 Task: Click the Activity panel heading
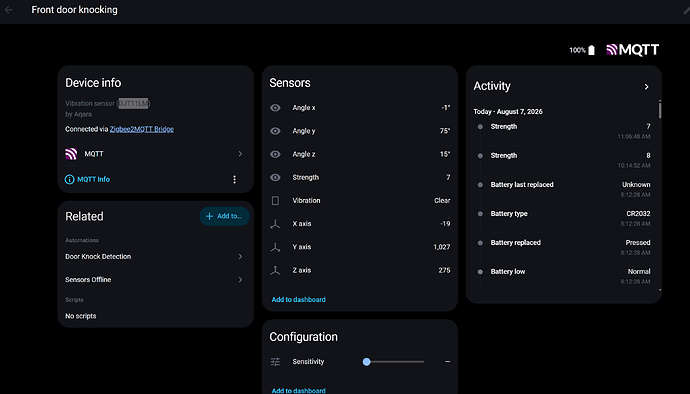[x=492, y=86]
